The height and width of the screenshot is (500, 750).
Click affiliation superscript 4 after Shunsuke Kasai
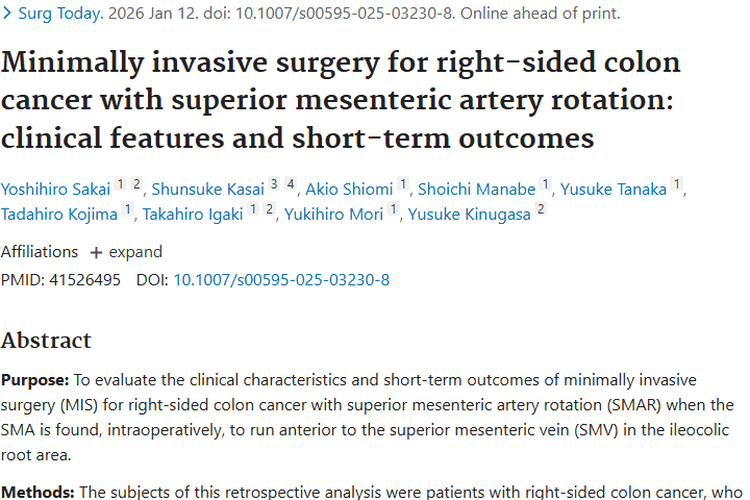point(289,184)
